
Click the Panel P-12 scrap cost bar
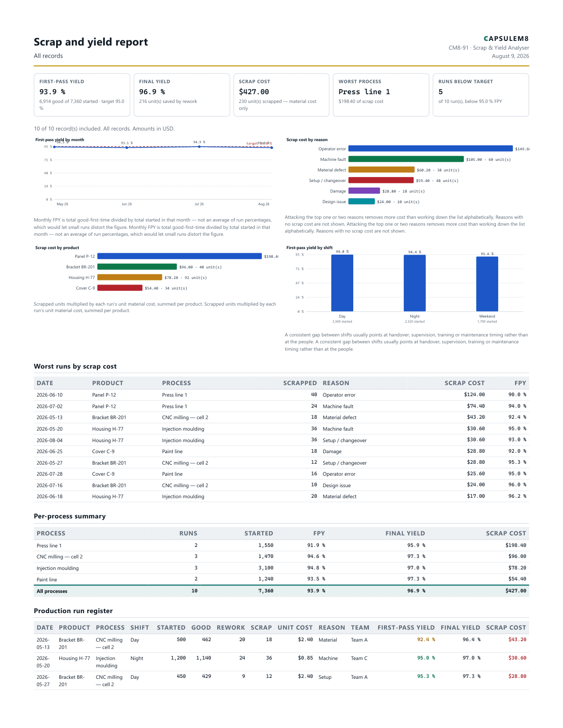point(179,256)
